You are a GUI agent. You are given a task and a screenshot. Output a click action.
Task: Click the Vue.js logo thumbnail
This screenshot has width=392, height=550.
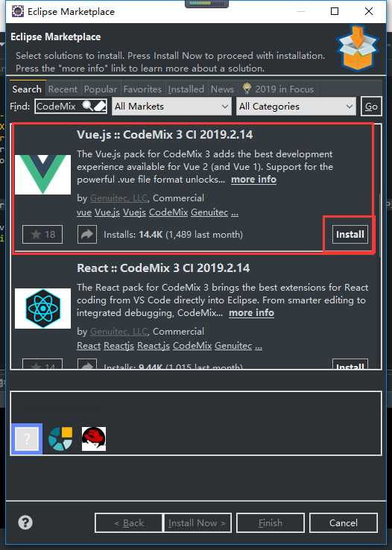(x=42, y=174)
